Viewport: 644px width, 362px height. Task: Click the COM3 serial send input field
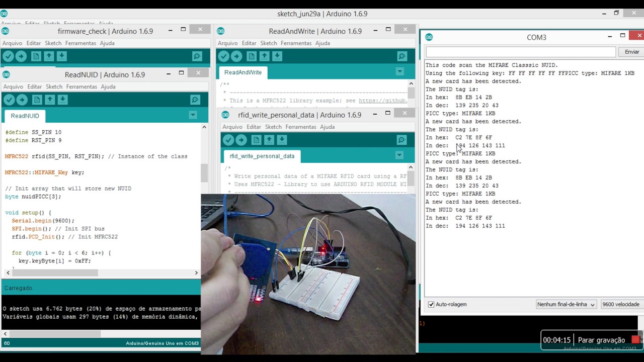(x=521, y=52)
